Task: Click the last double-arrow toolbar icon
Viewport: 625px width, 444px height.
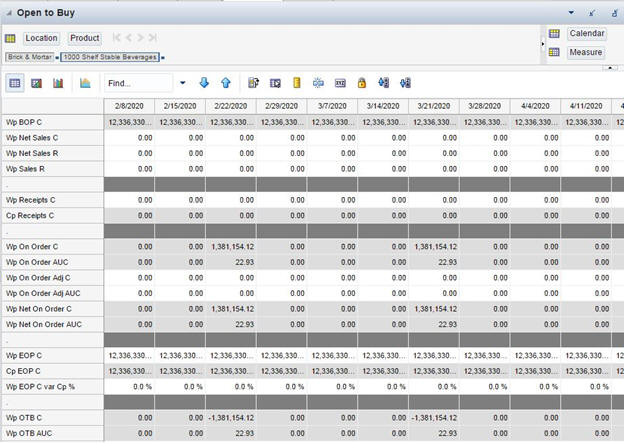Action: [x=405, y=83]
